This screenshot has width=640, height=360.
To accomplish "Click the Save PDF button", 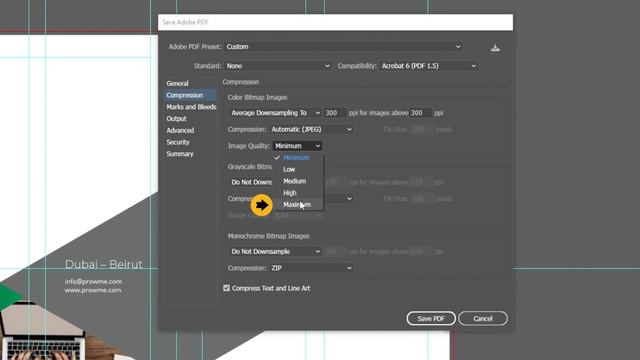I will (x=431, y=318).
